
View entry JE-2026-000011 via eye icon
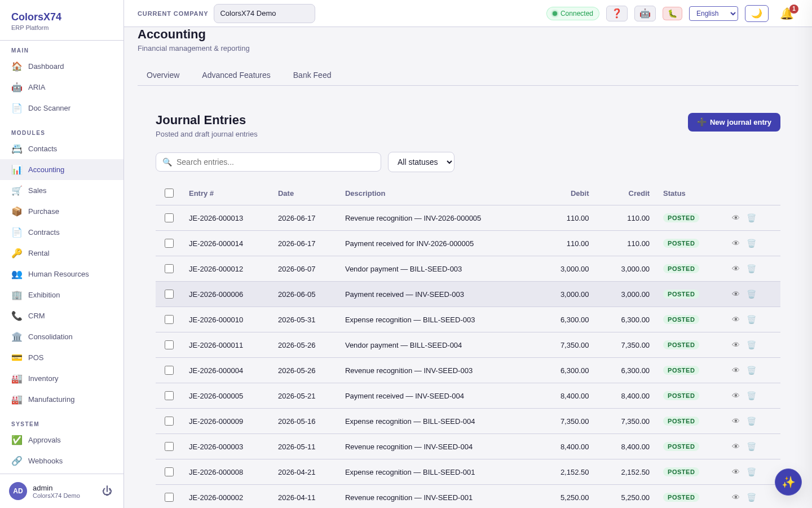(736, 345)
